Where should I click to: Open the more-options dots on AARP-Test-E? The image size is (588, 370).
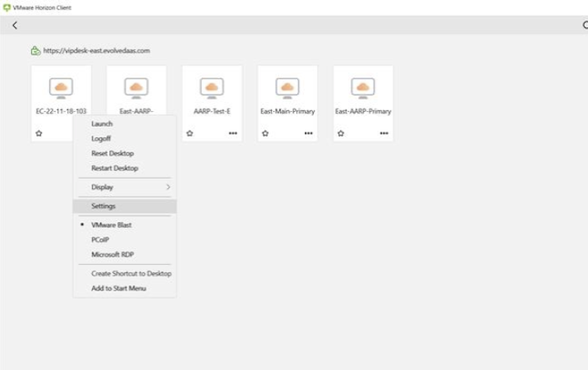click(233, 133)
